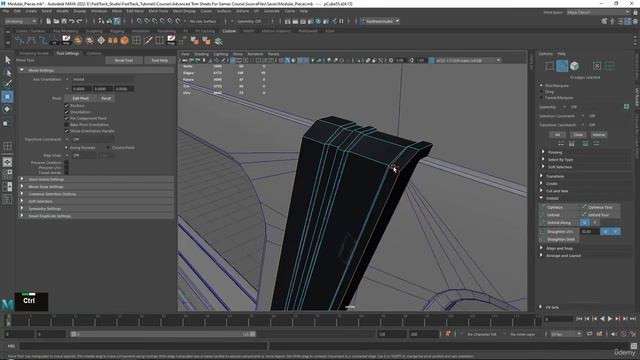
Task: Click the first magnet snap icon
Action: pos(140,21)
